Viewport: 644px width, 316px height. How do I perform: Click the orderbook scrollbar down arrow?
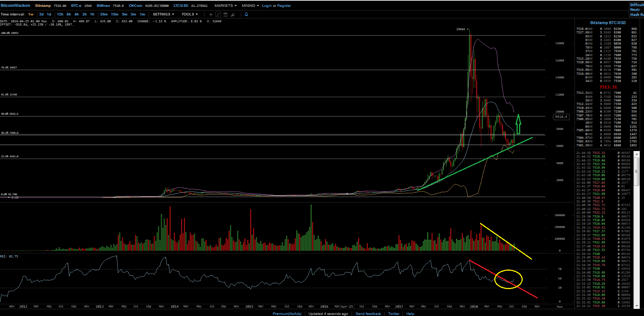(x=636, y=306)
